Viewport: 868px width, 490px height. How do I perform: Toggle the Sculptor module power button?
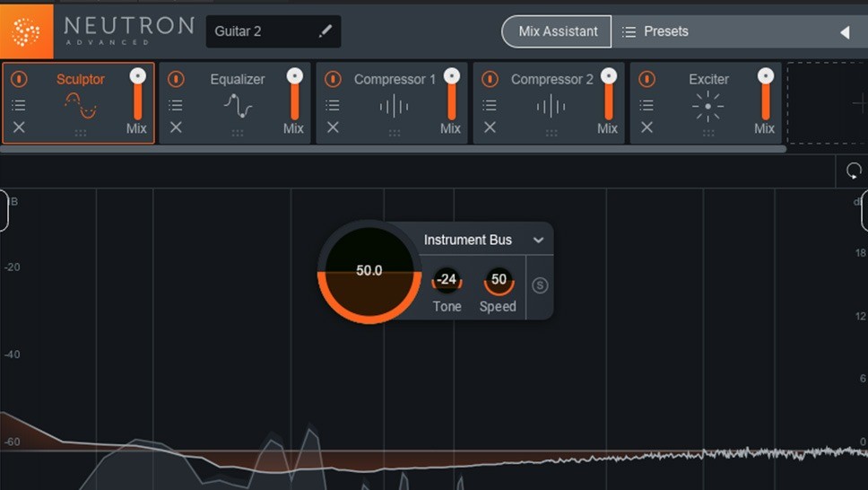(19, 79)
